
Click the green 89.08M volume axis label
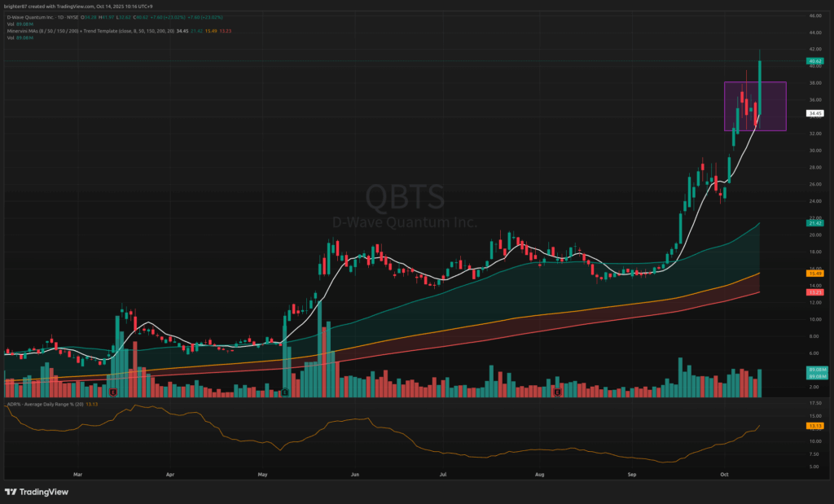814,371
